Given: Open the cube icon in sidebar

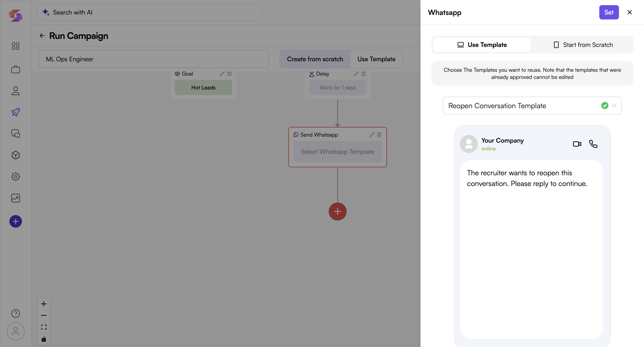Looking at the screenshot, I should tap(15, 155).
